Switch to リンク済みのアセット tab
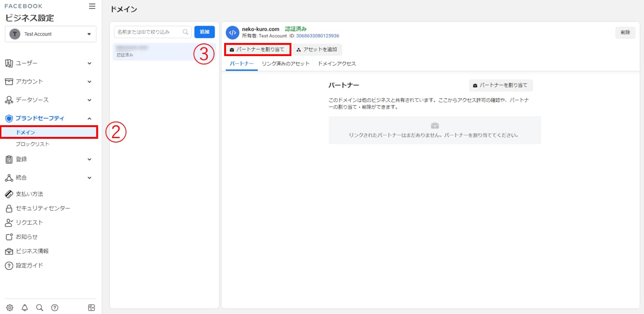Viewport: 644px width, 314px height. coord(285,64)
